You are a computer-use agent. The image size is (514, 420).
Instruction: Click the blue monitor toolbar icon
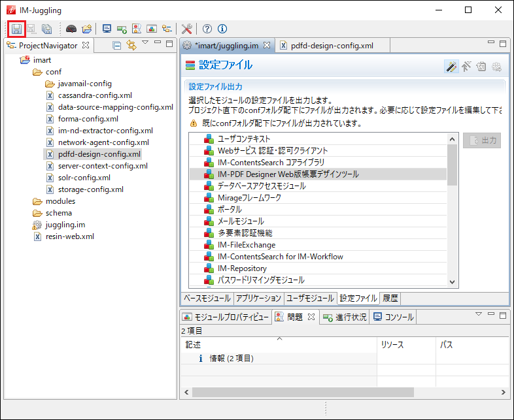(x=107, y=29)
